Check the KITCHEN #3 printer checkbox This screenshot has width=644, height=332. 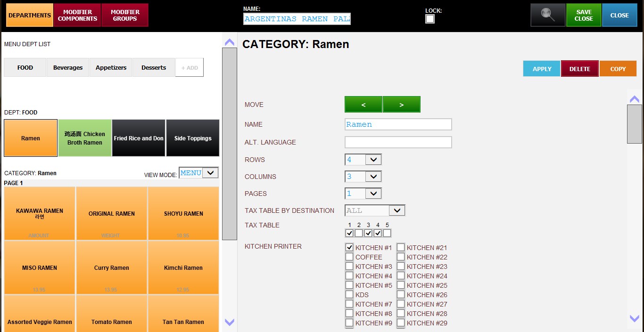[349, 266]
